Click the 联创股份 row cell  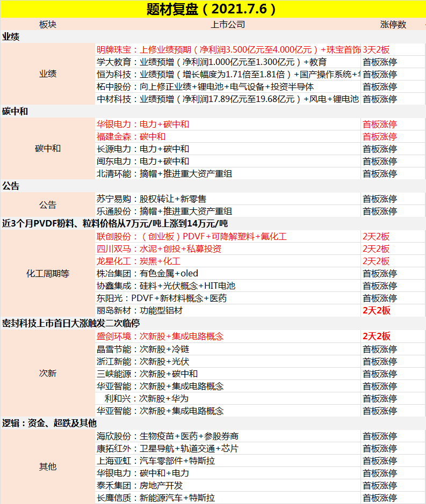228,237
